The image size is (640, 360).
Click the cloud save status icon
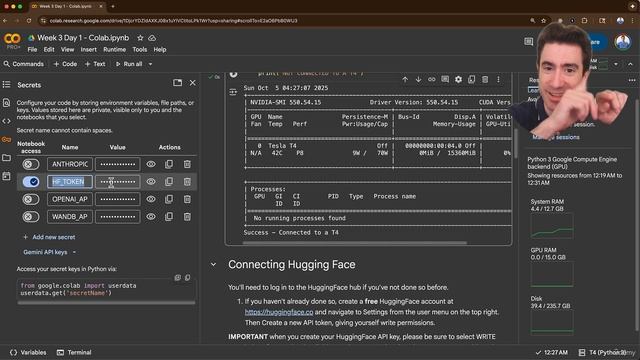tap(152, 38)
